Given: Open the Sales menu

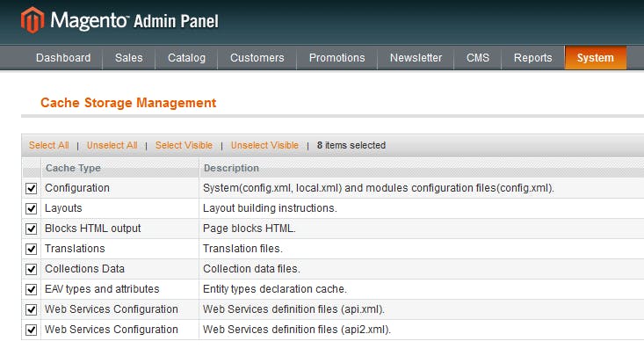Looking at the screenshot, I should (129, 57).
